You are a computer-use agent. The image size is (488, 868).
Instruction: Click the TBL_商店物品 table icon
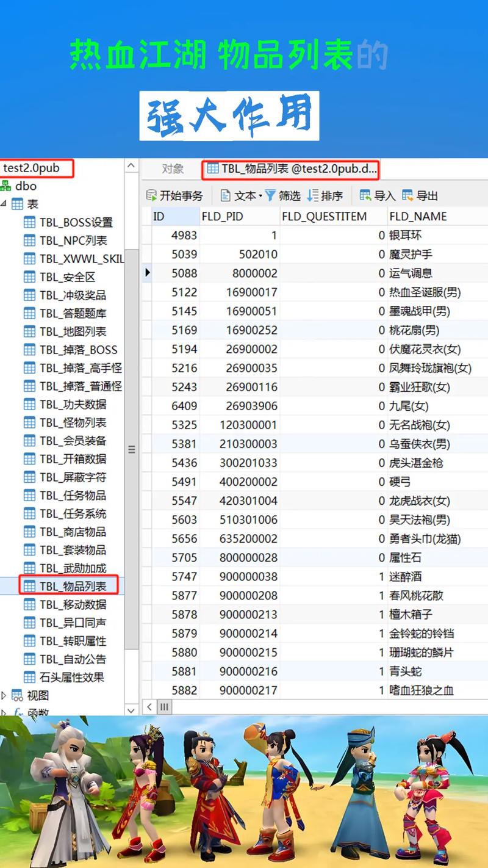click(29, 532)
